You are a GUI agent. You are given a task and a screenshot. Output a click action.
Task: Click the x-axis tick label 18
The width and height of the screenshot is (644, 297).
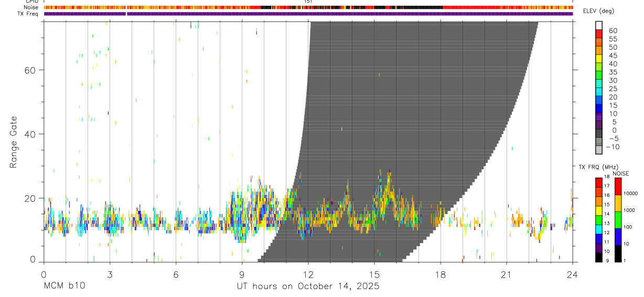[441, 274]
